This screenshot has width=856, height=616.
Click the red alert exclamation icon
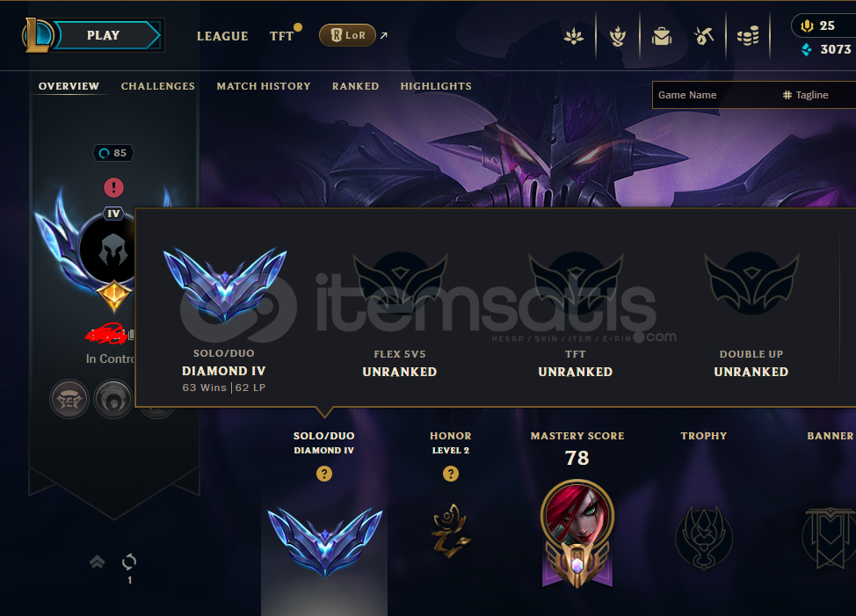(x=113, y=188)
